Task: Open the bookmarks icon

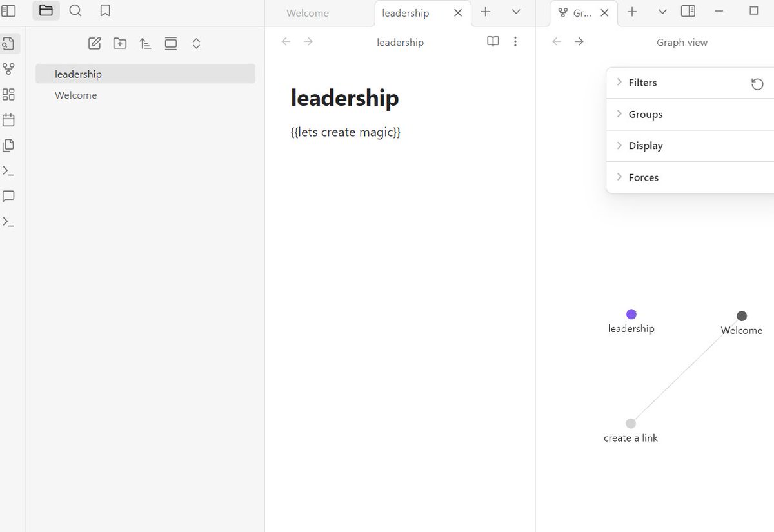Action: (x=105, y=10)
